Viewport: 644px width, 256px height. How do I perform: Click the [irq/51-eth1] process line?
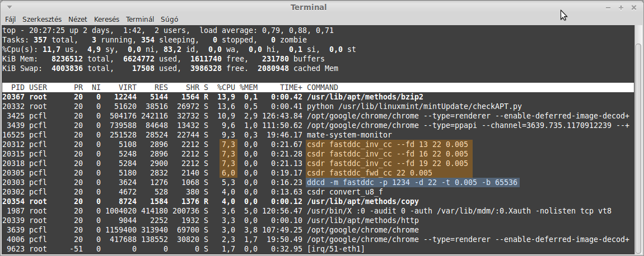click(316, 249)
